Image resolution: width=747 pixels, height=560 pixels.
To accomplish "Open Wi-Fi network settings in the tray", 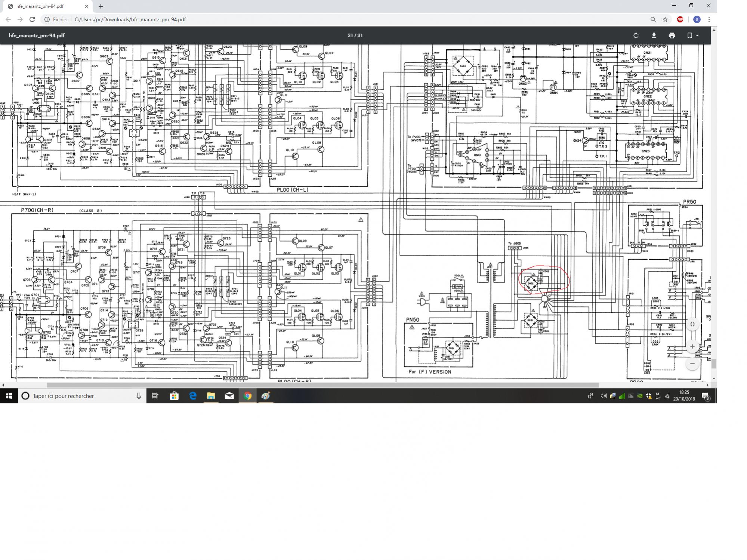I will 667,396.
